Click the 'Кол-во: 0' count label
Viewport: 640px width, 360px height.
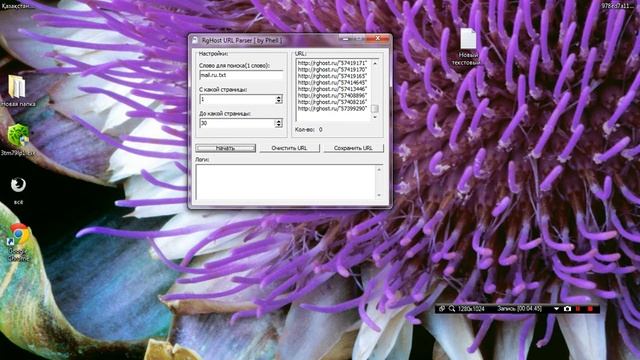coord(309,129)
